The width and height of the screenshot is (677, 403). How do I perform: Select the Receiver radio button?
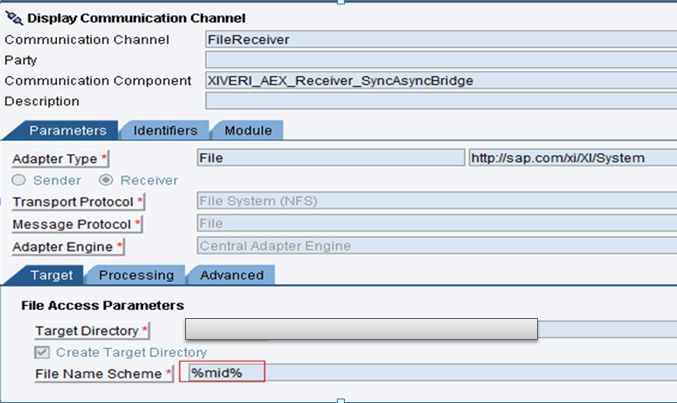[x=106, y=180]
